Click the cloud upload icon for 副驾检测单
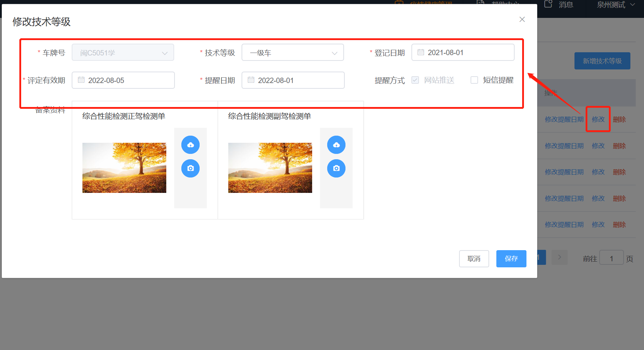The width and height of the screenshot is (644, 350). (x=336, y=145)
